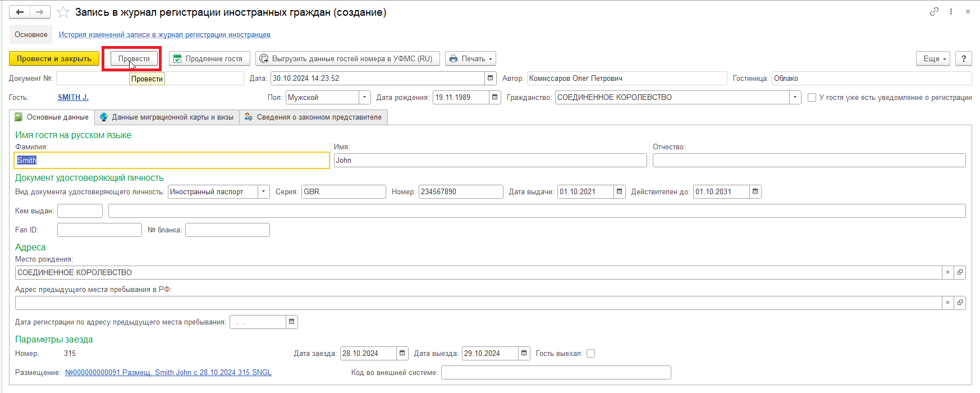
Task: Click the Провести button
Action: click(x=134, y=58)
